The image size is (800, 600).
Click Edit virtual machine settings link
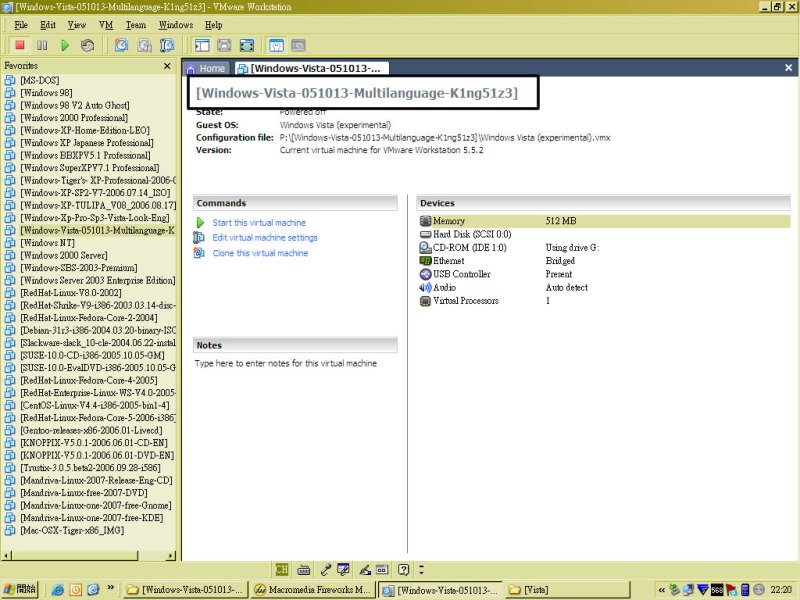tap(265, 238)
